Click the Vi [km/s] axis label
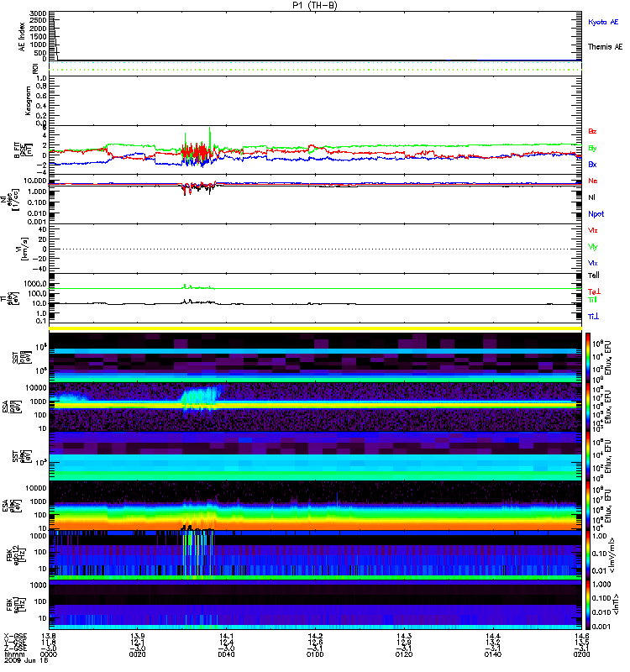 [x=24, y=249]
